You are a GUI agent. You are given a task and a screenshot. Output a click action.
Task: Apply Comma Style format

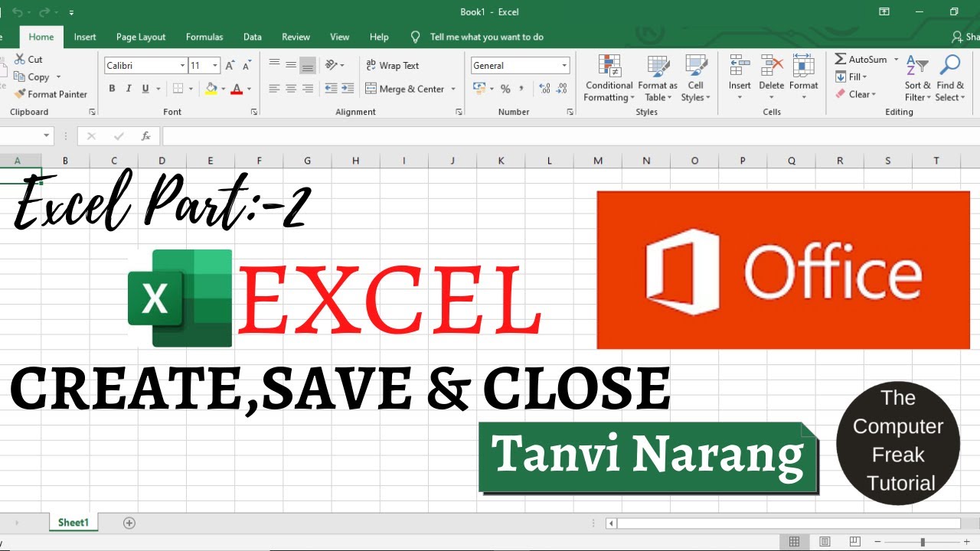(x=523, y=89)
